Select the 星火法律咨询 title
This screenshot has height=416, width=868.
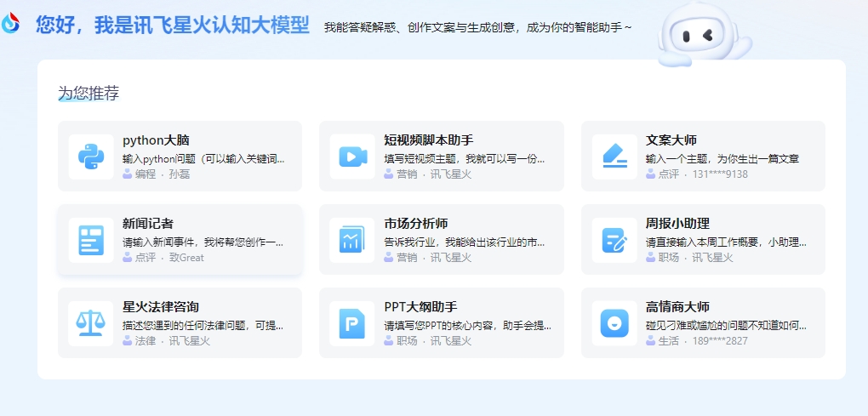tap(161, 307)
